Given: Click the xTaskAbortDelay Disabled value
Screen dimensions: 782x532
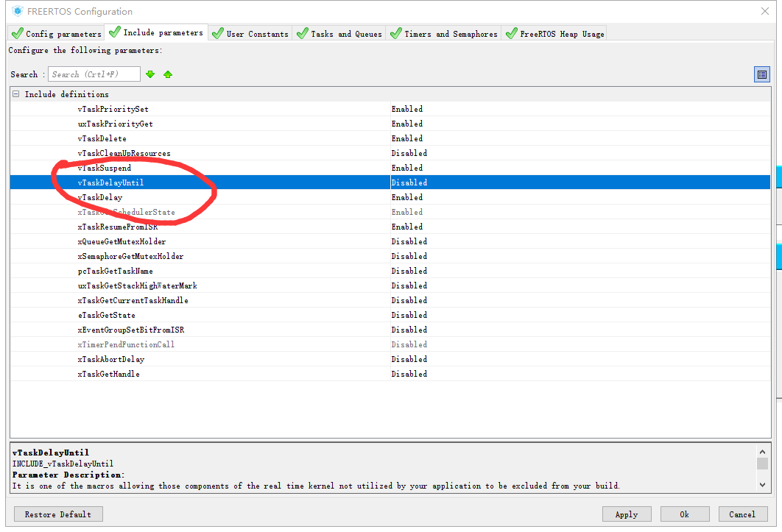Looking at the screenshot, I should 409,359.
